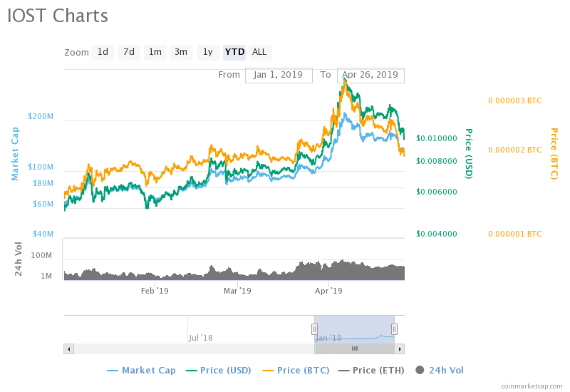Image resolution: width=570 pixels, height=392 pixels.
Task: Set zoom to 3m range
Action: coord(181,52)
